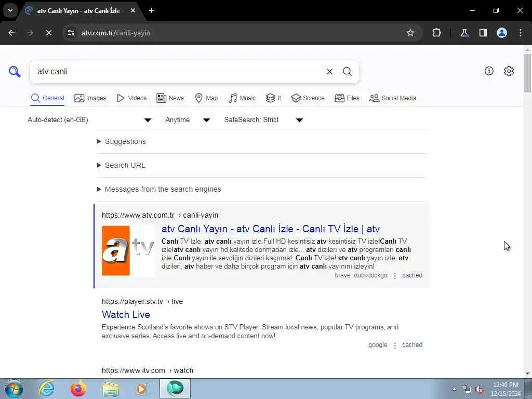Open the SafeSearch: Strict dropdown
Viewport: 532px width, 399px height.
263,120
